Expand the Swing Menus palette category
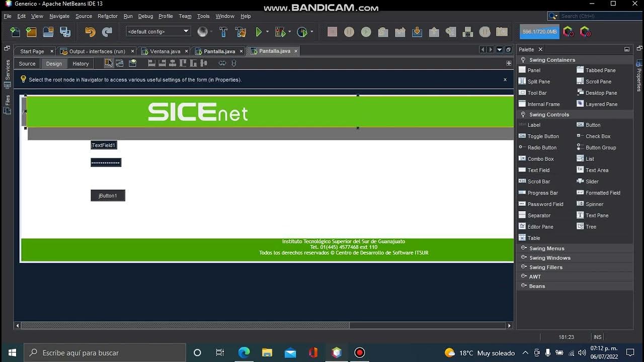The image size is (644, 362). click(524, 248)
